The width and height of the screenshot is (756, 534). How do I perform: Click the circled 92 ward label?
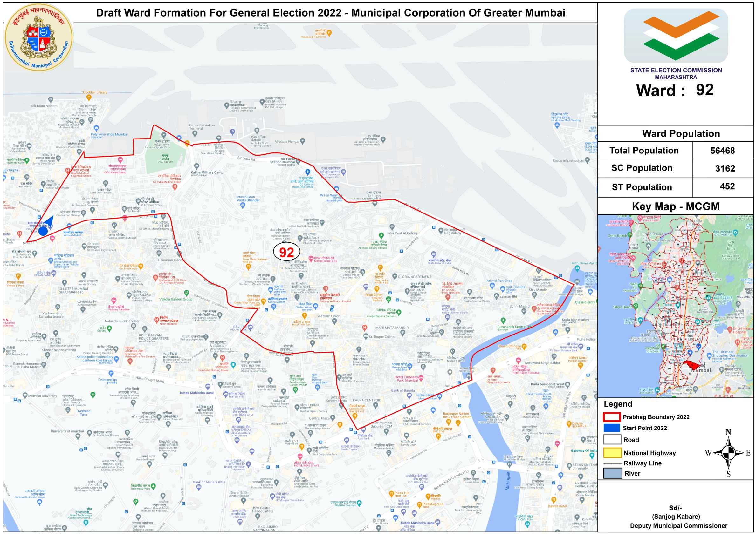[x=286, y=252]
